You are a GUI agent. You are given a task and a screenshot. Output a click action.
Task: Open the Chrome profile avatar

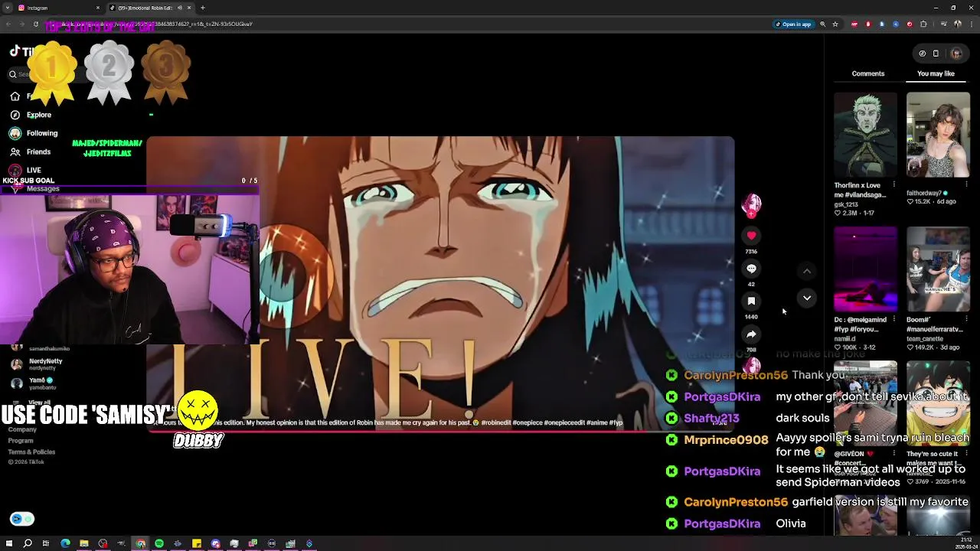coord(959,24)
